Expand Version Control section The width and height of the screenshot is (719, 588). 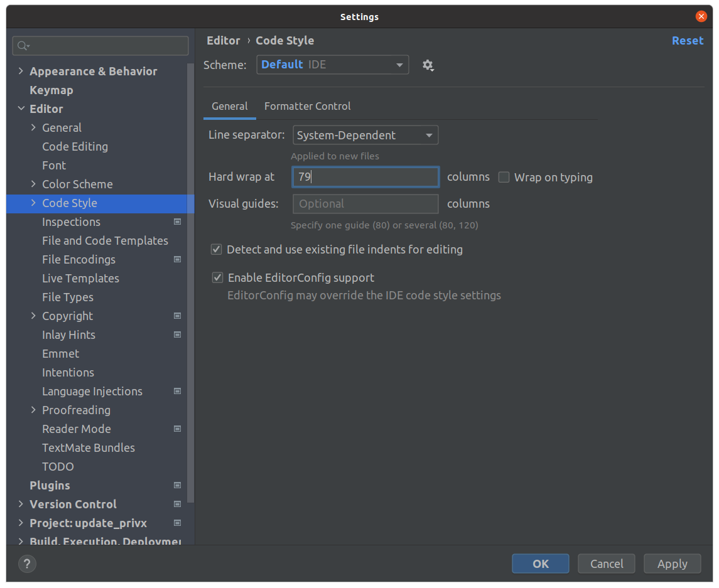tap(21, 504)
